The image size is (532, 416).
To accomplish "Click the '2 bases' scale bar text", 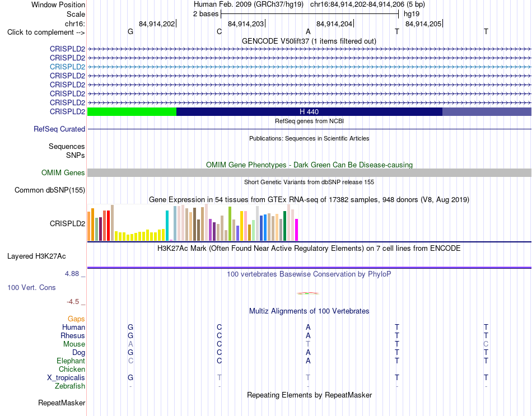I will coord(206,14).
